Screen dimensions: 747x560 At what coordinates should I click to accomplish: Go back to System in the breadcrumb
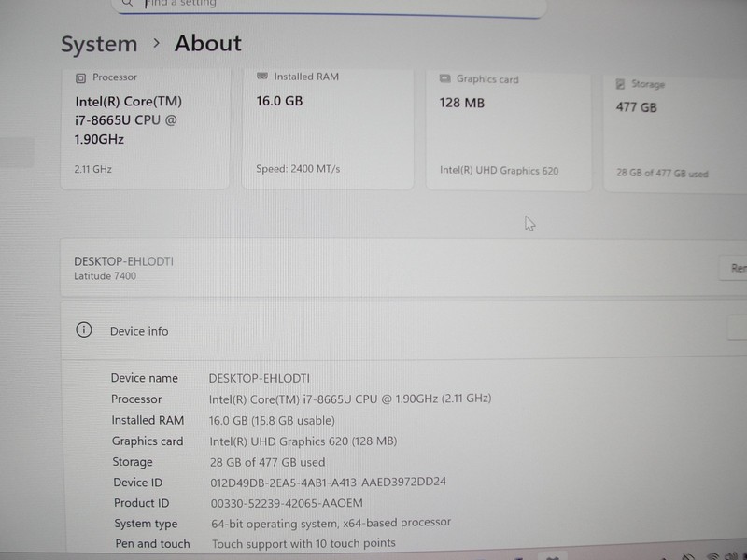(x=99, y=44)
